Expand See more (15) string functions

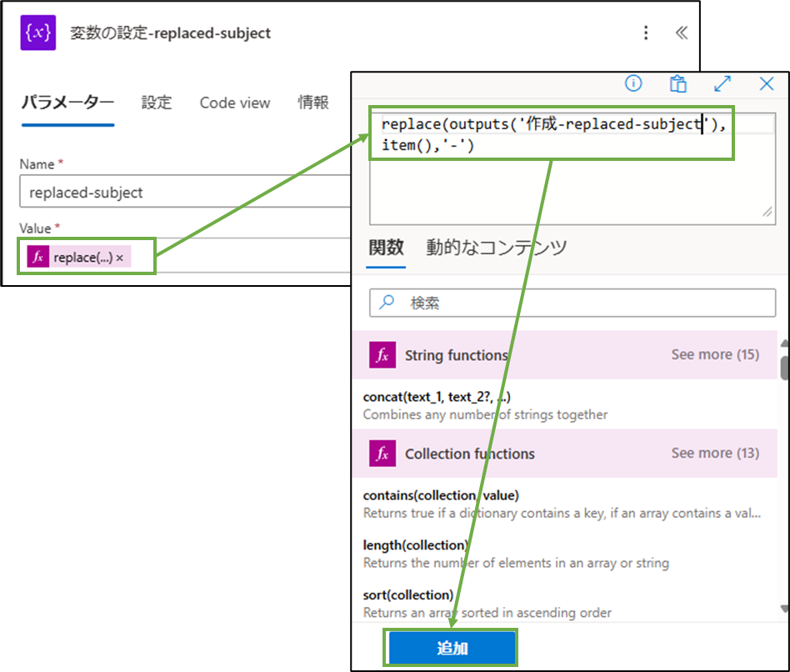715,354
